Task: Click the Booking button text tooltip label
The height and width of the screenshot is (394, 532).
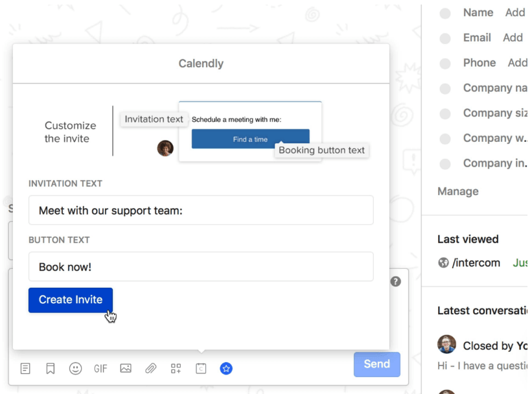Action: pyautogui.click(x=321, y=150)
